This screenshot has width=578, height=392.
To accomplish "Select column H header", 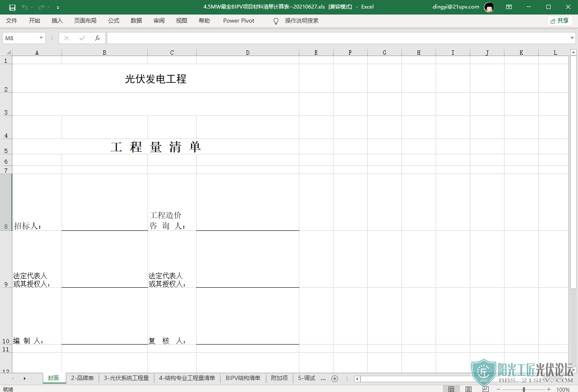I will coord(419,53).
